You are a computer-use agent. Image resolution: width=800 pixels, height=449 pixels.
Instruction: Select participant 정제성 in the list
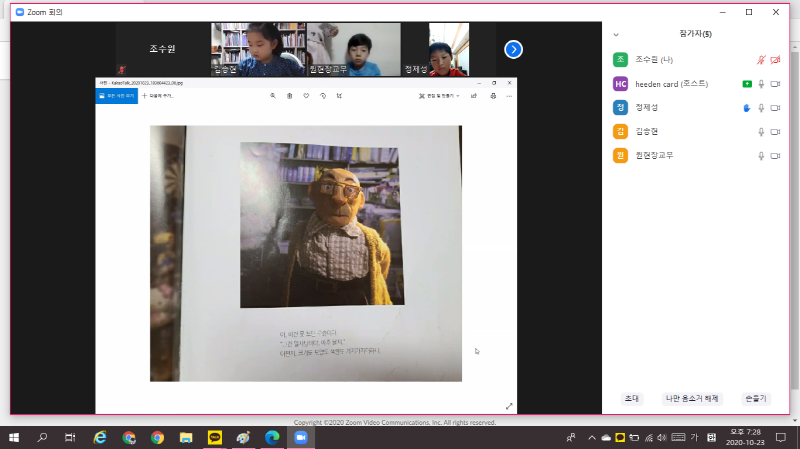[696, 108]
